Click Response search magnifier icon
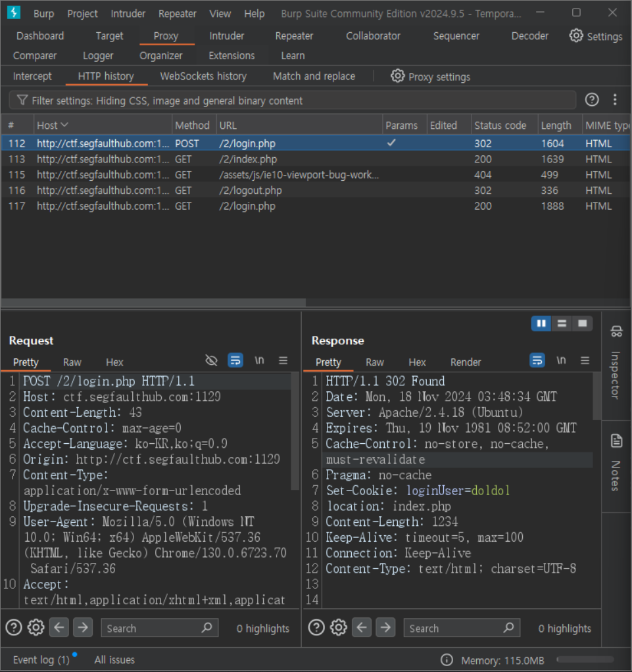The width and height of the screenshot is (632, 672). tap(509, 628)
